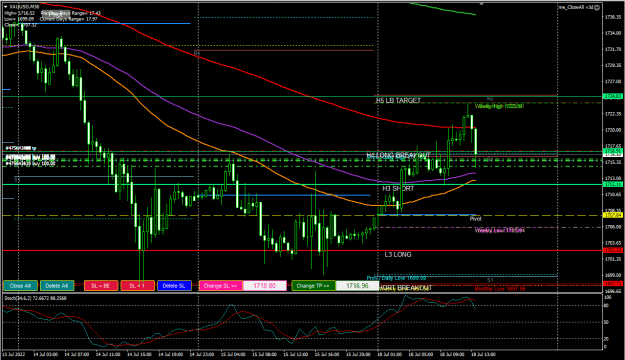Click the Current Days Range text
This screenshot has height=360, width=625.
[69, 19]
